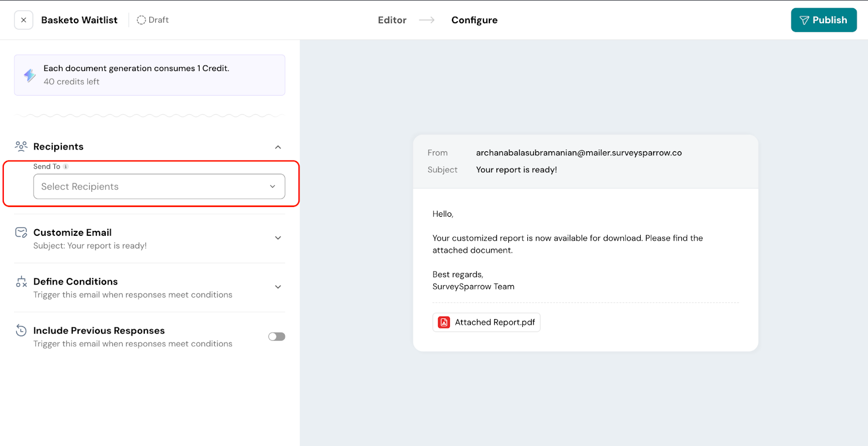Screen dimensions: 868x446
Task: Click the close X icon beside Basketo Waitlist
Action: tap(23, 20)
